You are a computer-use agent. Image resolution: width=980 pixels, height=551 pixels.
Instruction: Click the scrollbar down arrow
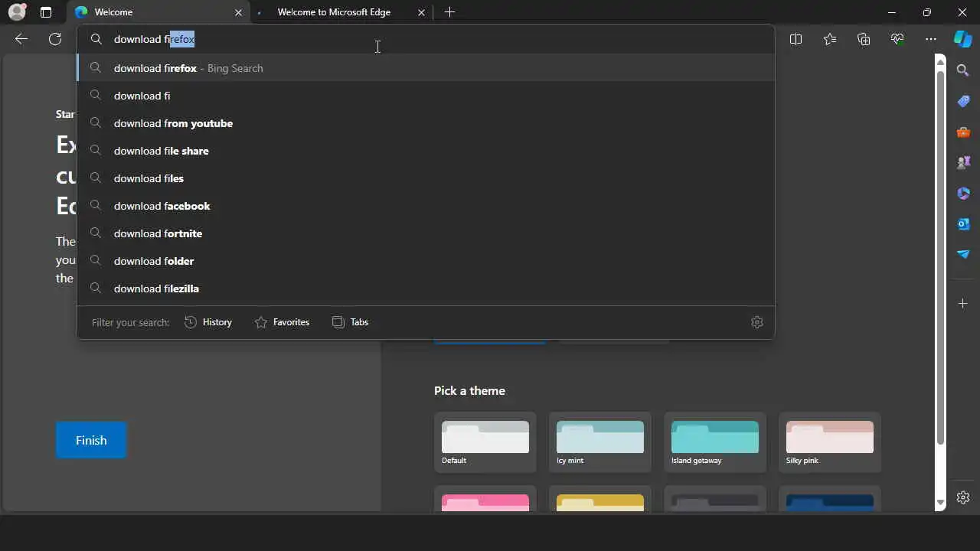click(941, 503)
